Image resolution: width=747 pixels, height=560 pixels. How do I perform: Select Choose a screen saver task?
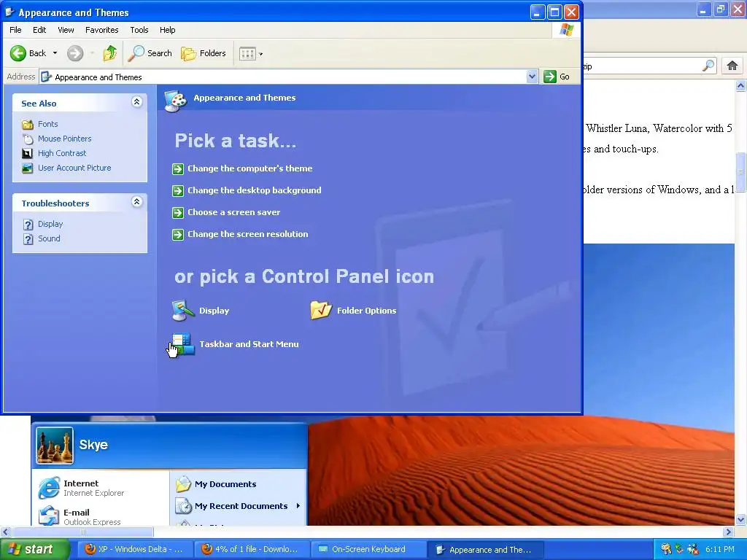(x=234, y=212)
